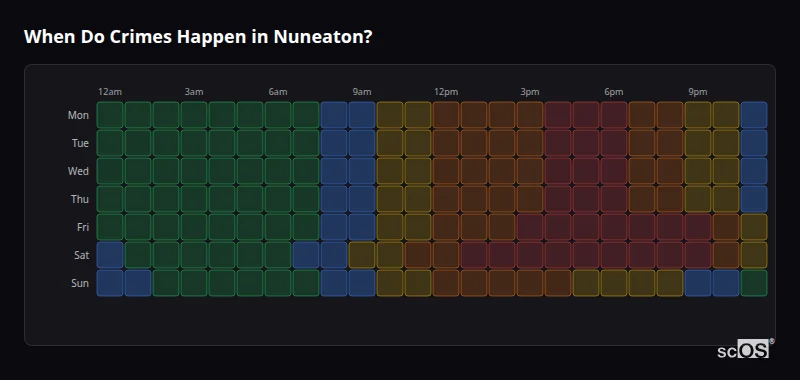Image resolution: width=800 pixels, height=380 pixels.
Task: Click the Tue row label
Action: coord(80,143)
